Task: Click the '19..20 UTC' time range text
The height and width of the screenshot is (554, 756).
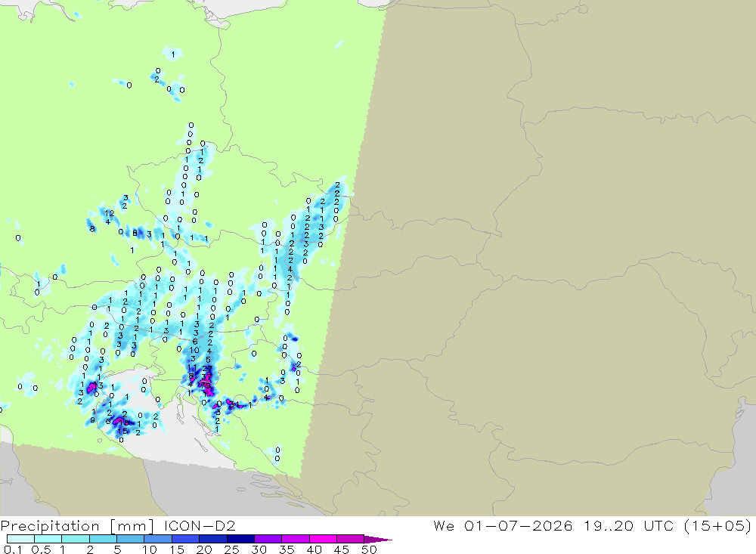Action: point(629,525)
